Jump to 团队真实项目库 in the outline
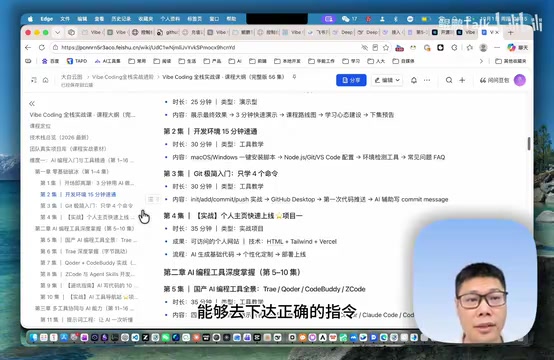 pos(68,149)
